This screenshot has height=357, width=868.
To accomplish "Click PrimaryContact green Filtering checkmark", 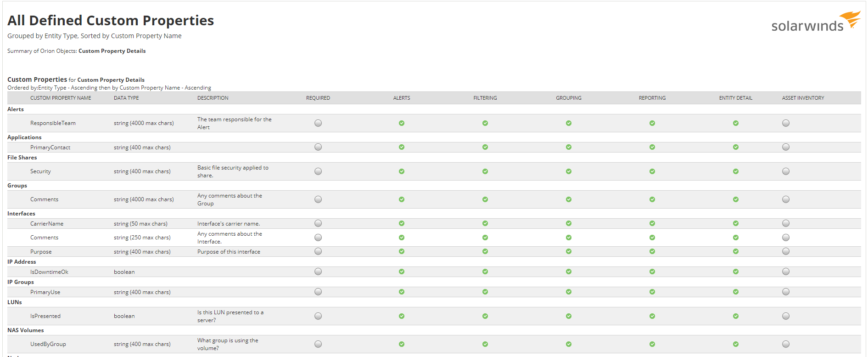I will point(485,147).
